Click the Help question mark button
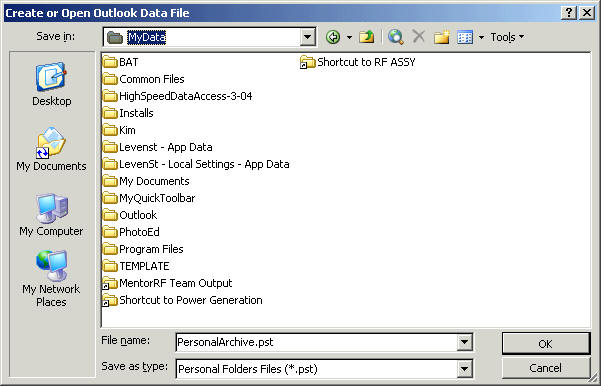This screenshot has width=601, height=386. tap(569, 13)
